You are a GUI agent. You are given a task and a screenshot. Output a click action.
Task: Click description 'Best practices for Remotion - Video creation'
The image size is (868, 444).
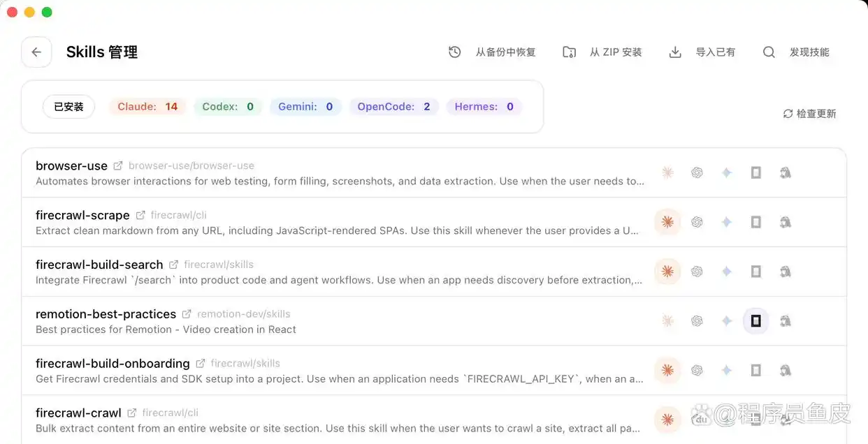point(166,330)
